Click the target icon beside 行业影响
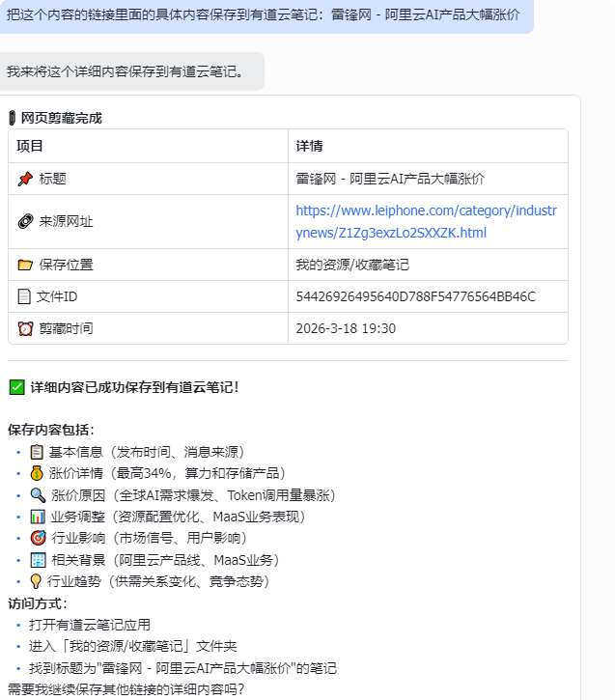This screenshot has height=700, width=615. click(x=38, y=538)
